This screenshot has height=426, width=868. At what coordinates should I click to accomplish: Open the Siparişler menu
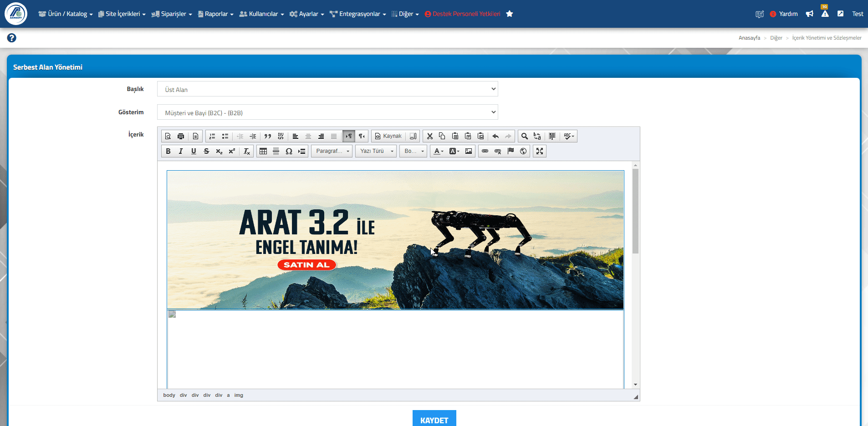tap(172, 14)
